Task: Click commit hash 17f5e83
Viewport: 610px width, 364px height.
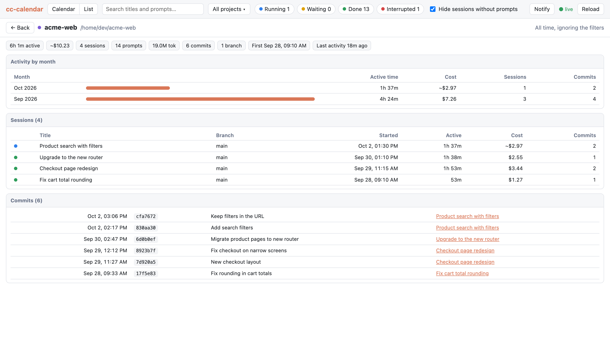Action: click(146, 273)
